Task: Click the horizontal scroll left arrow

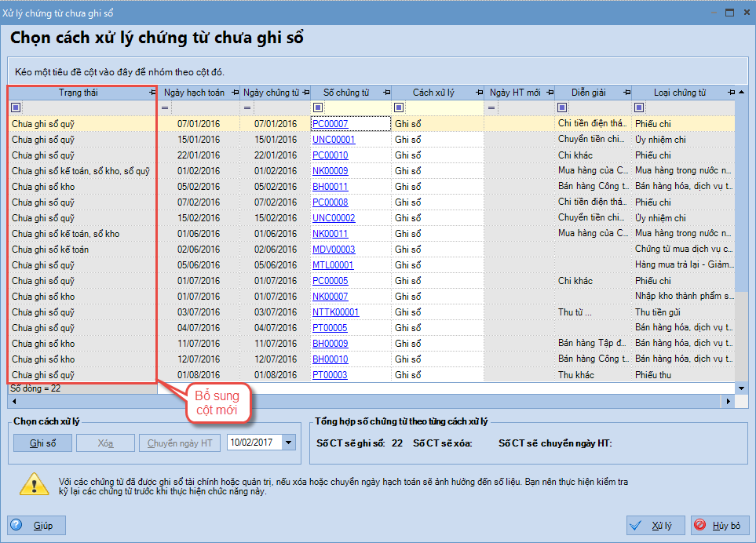Action: click(x=14, y=401)
